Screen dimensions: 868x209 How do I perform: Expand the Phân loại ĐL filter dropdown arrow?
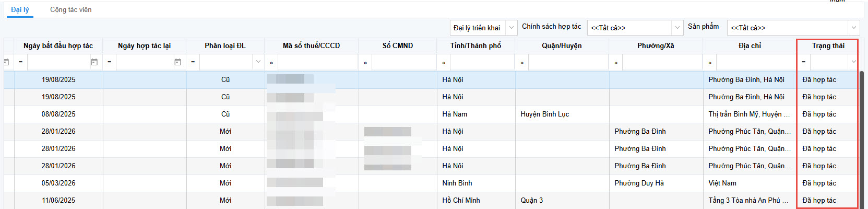click(258, 62)
